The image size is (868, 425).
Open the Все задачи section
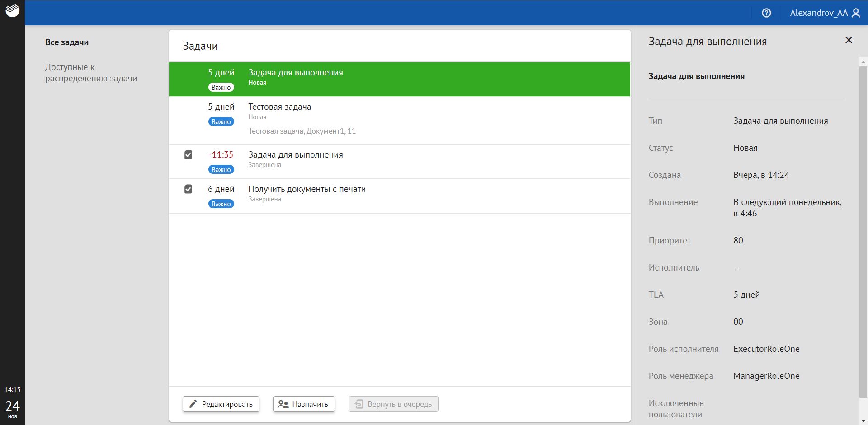(67, 42)
